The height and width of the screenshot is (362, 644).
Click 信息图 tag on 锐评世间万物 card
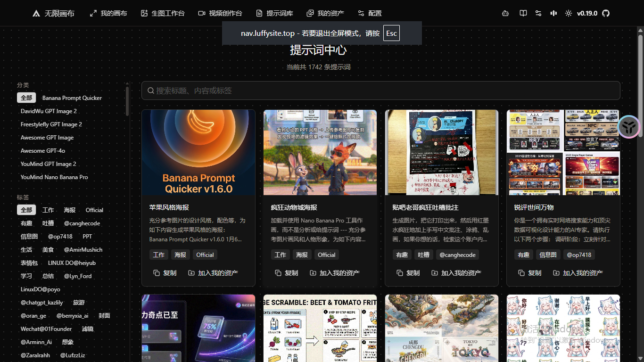pyautogui.click(x=548, y=255)
